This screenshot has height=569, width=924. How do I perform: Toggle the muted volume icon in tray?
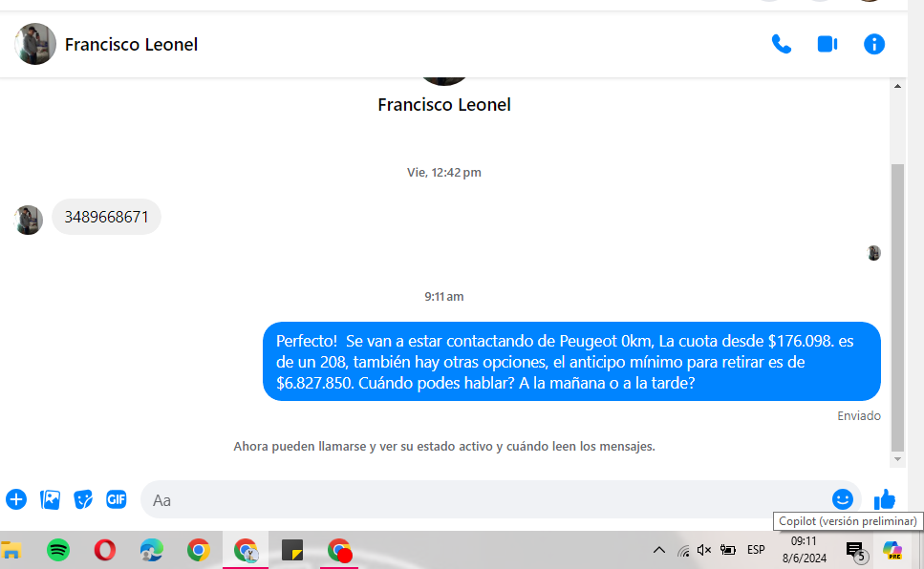[x=703, y=550]
